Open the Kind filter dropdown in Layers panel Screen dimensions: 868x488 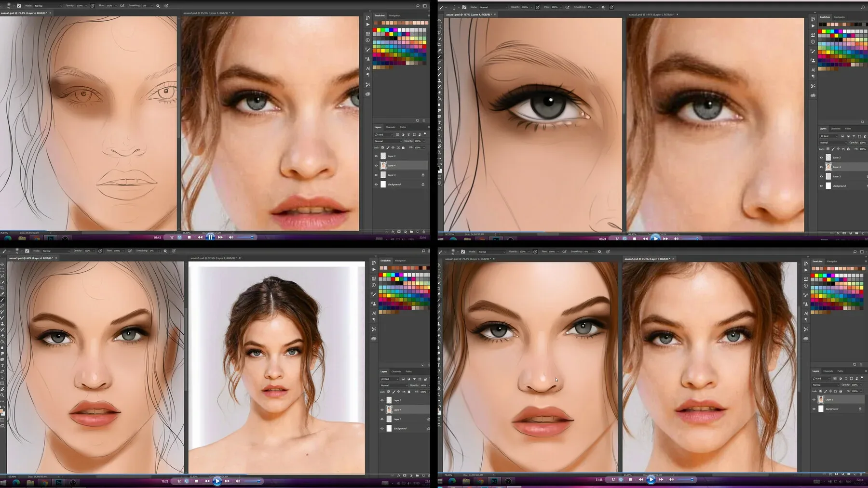384,134
